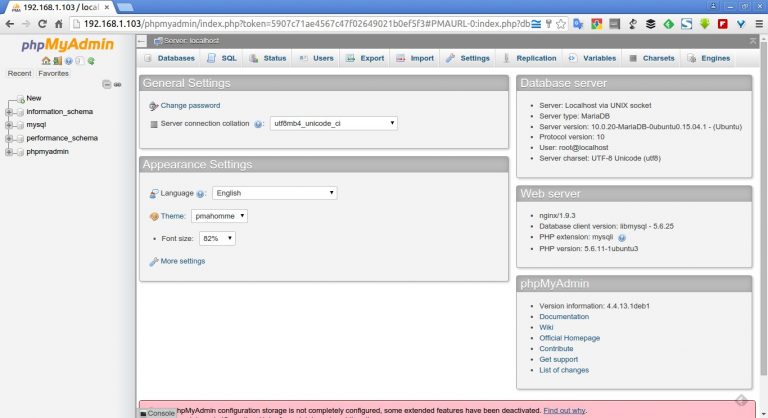768x418 pixels.
Task: Select New in the database tree
Action: pos(33,98)
